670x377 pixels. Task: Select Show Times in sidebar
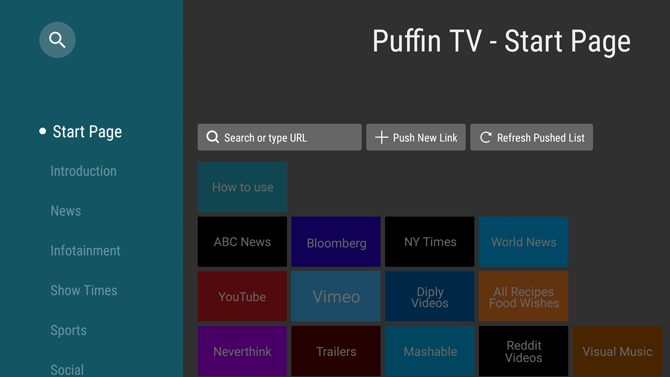click(84, 290)
